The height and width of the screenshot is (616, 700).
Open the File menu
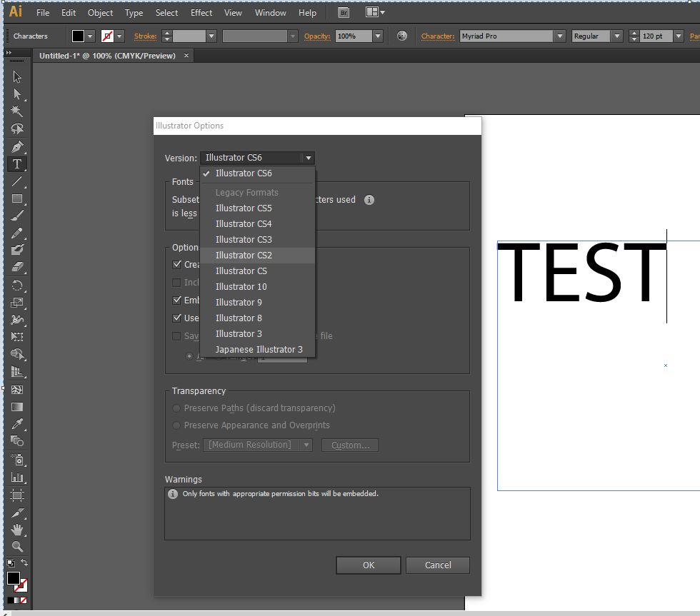pos(43,13)
